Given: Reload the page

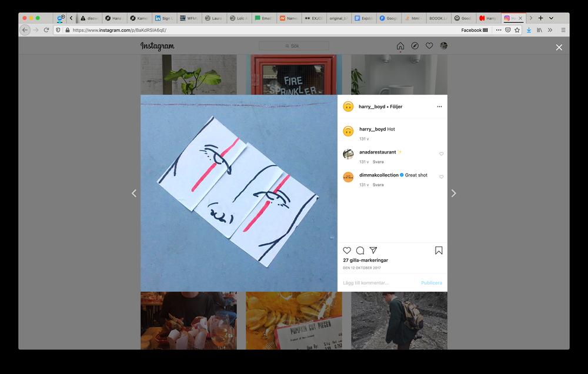Looking at the screenshot, I should (x=46, y=30).
